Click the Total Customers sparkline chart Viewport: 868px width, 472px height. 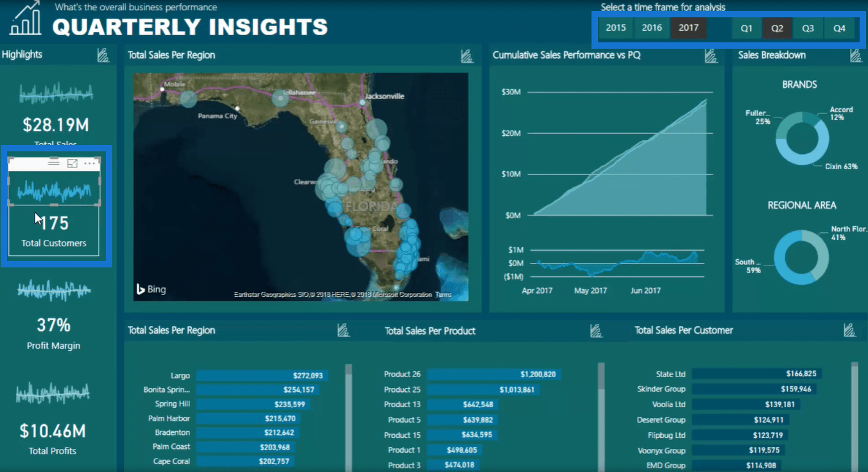[54, 190]
